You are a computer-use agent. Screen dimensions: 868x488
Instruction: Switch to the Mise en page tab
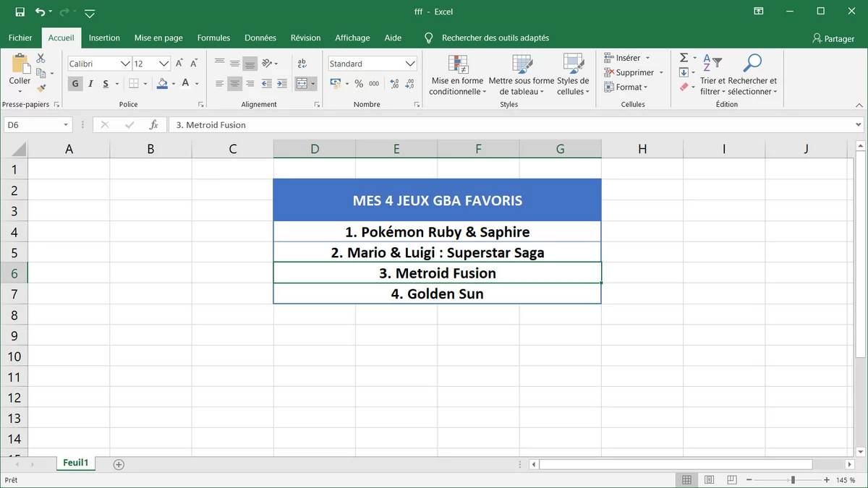pyautogui.click(x=158, y=38)
